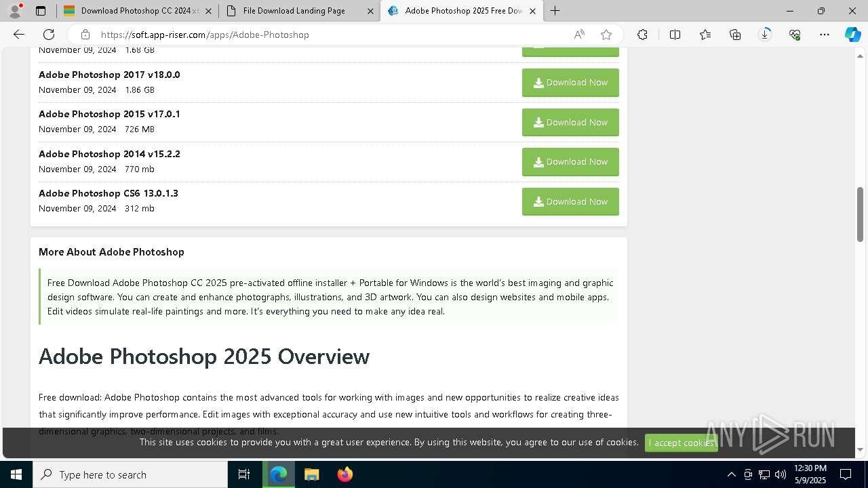This screenshot has height=488, width=868.
Task: Download Now for Photoshop 2014 v15.2.2
Action: [570, 162]
